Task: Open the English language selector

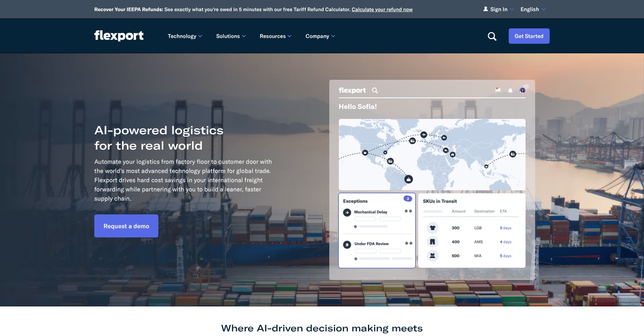Action: [x=533, y=9]
